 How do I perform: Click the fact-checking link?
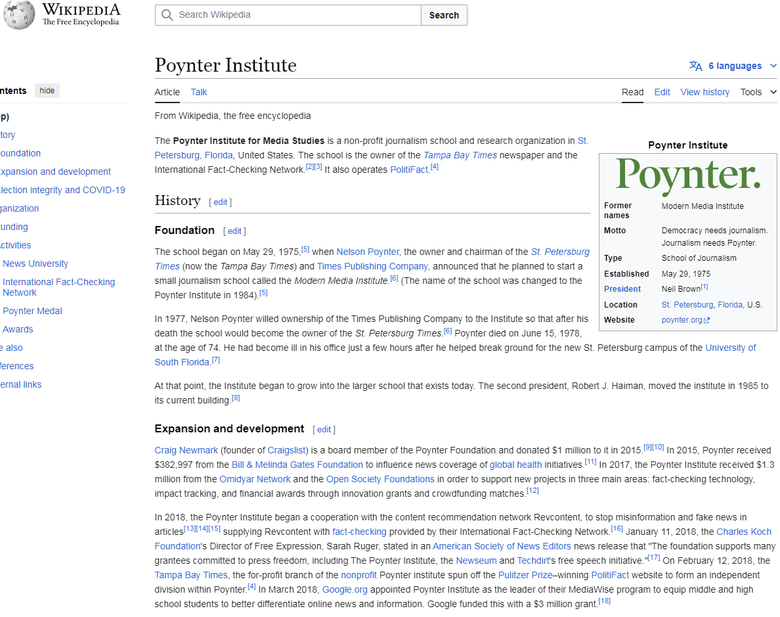[359, 532]
